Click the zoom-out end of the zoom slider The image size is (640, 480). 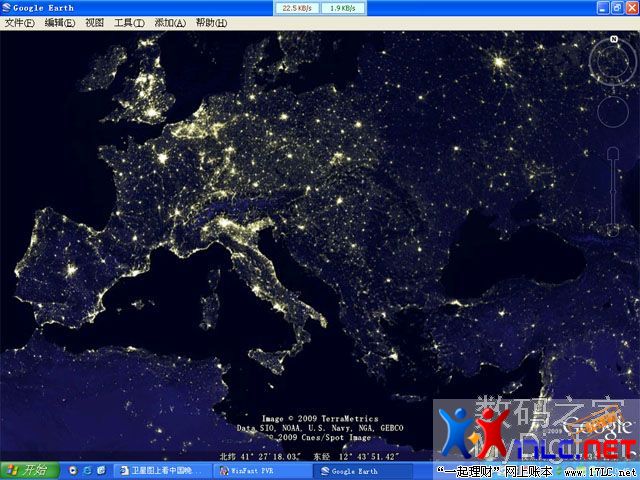[x=612, y=231]
